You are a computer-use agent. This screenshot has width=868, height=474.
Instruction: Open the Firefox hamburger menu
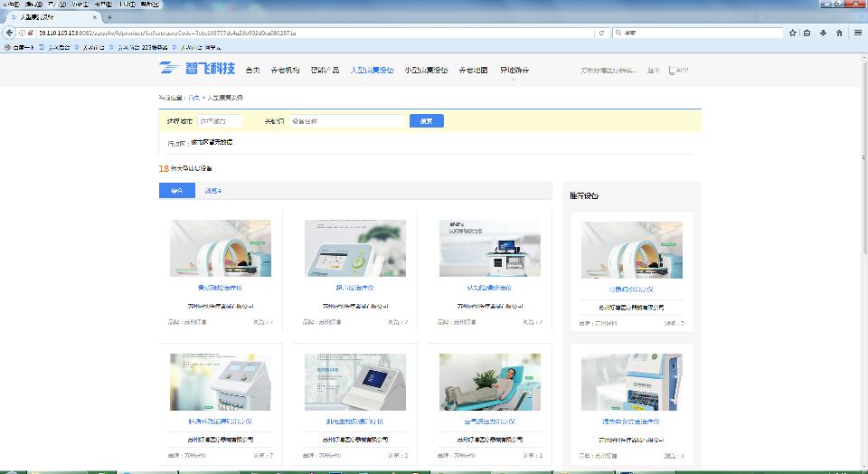coord(858,33)
